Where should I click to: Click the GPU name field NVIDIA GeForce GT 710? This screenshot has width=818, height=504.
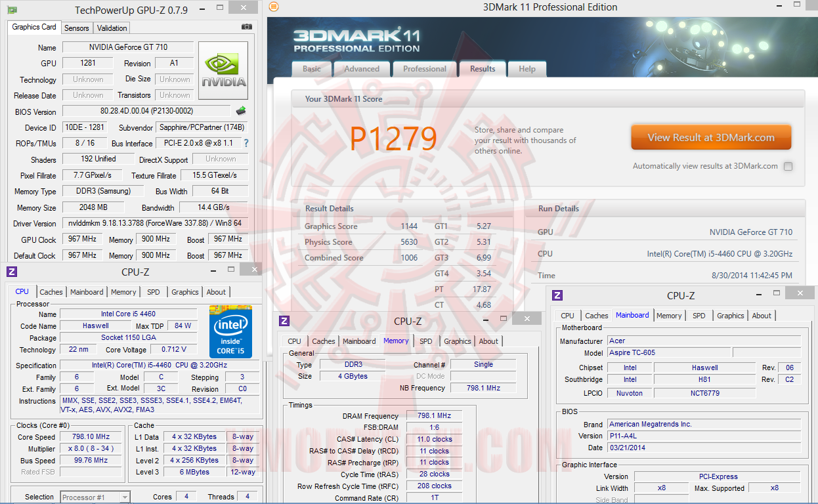pos(128,47)
